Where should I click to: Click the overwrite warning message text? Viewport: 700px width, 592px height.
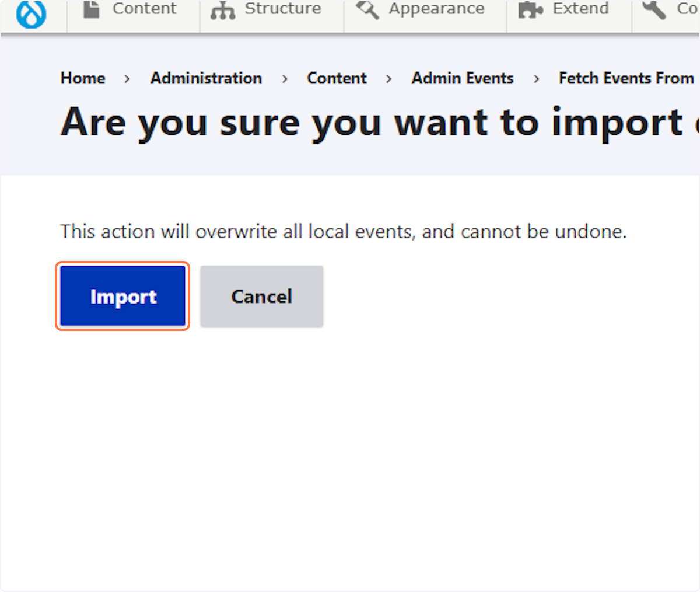pyautogui.click(x=343, y=231)
